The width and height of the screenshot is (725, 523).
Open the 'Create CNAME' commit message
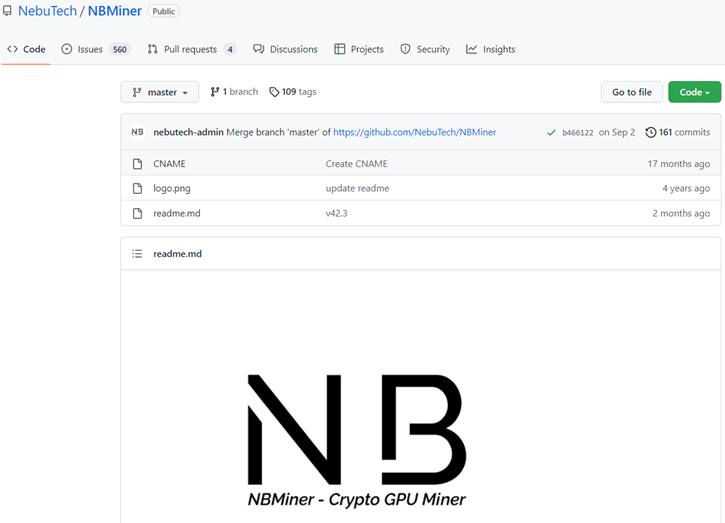(356, 164)
